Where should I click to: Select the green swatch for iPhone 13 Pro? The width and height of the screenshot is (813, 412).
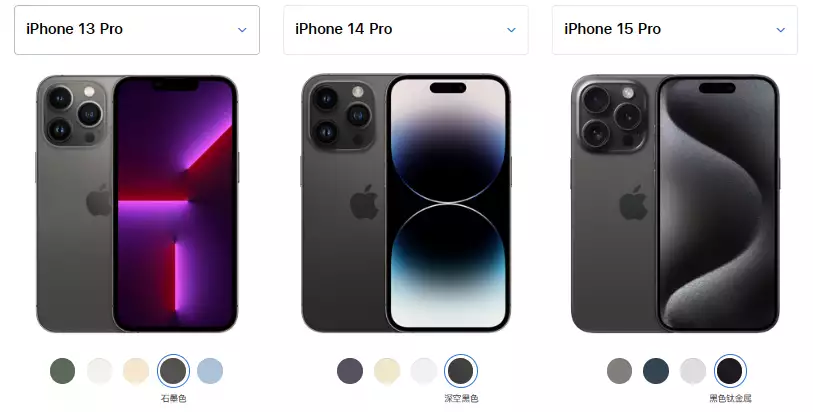click(x=63, y=371)
